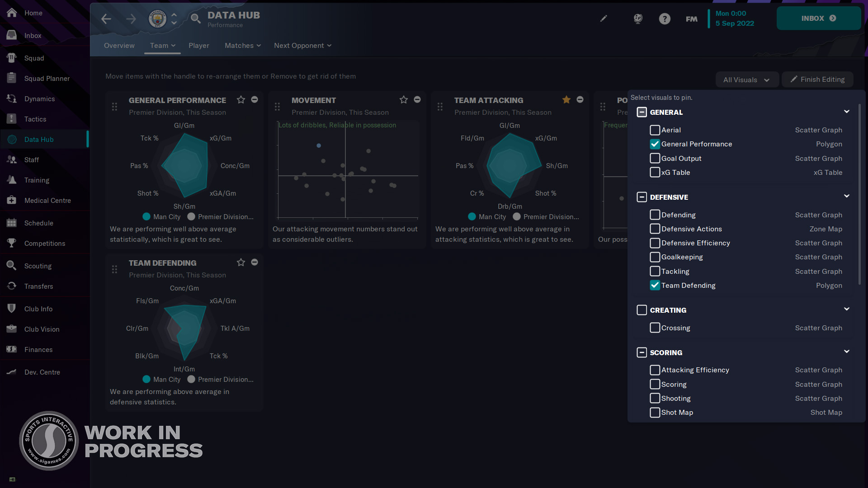Click the INBOX button in top right
This screenshot has height=488, width=868.
pyautogui.click(x=819, y=19)
